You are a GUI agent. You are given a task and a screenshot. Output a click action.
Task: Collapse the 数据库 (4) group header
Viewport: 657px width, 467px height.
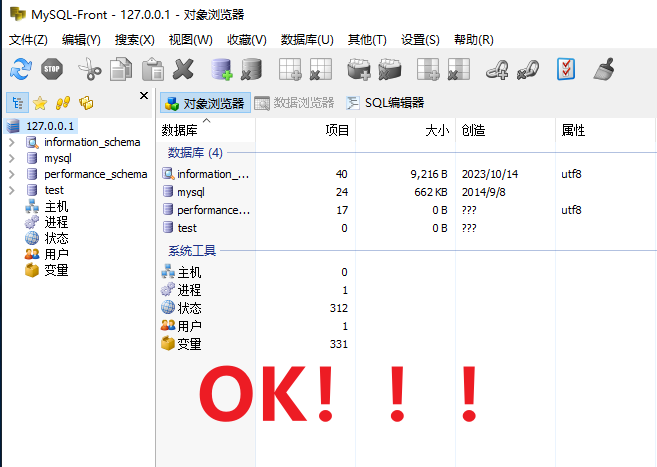[195, 153]
